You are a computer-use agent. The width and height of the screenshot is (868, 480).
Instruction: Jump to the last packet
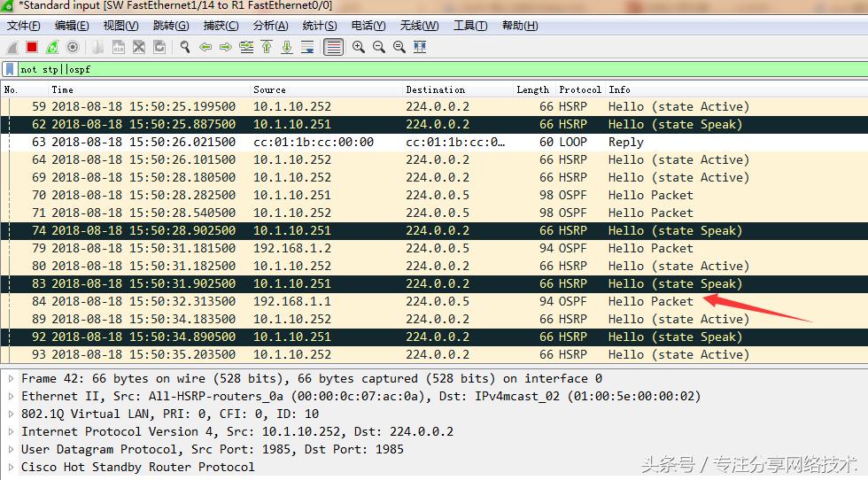click(287, 47)
